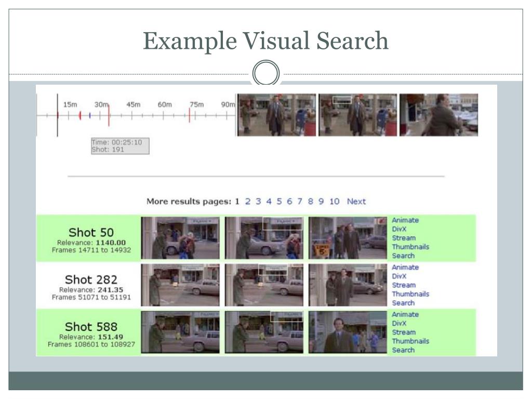
Task: Click the 60m timeline tick label
Action: click(165, 104)
